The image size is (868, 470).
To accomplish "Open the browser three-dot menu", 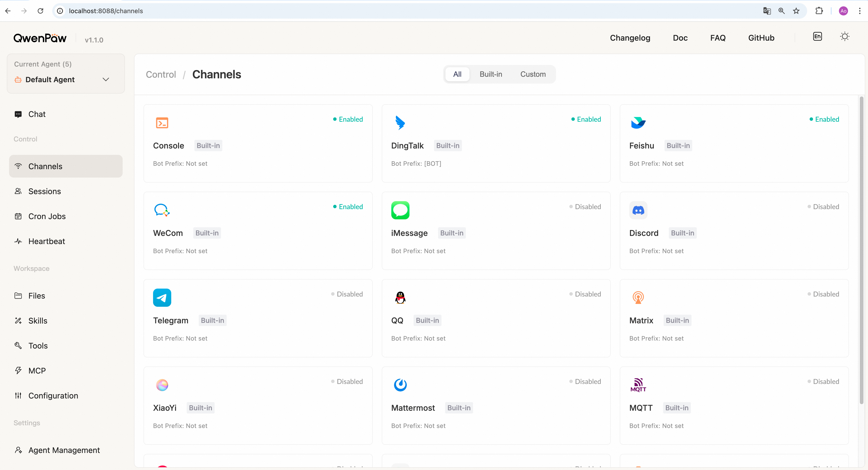I will (860, 11).
